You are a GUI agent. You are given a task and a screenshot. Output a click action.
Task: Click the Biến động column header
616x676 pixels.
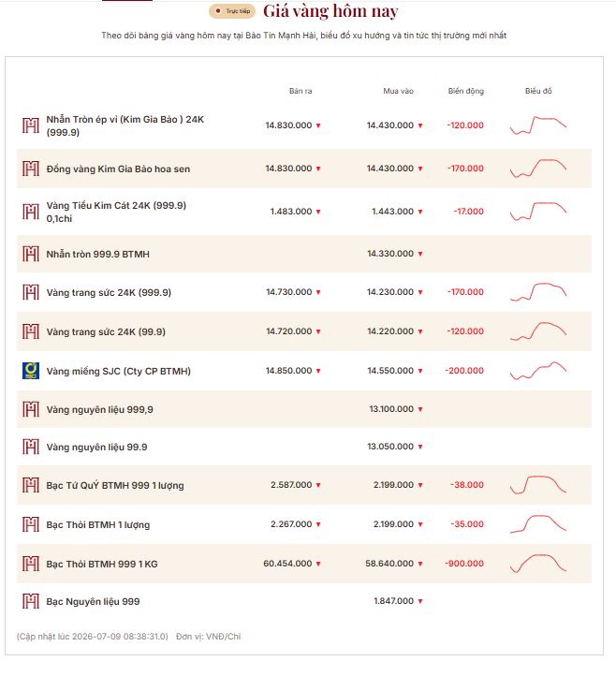tap(466, 91)
